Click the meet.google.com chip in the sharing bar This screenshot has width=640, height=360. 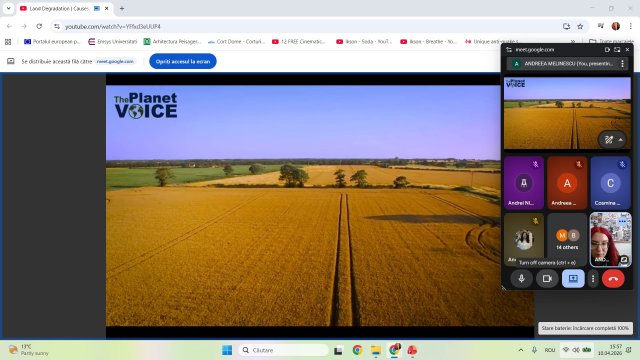coord(115,61)
